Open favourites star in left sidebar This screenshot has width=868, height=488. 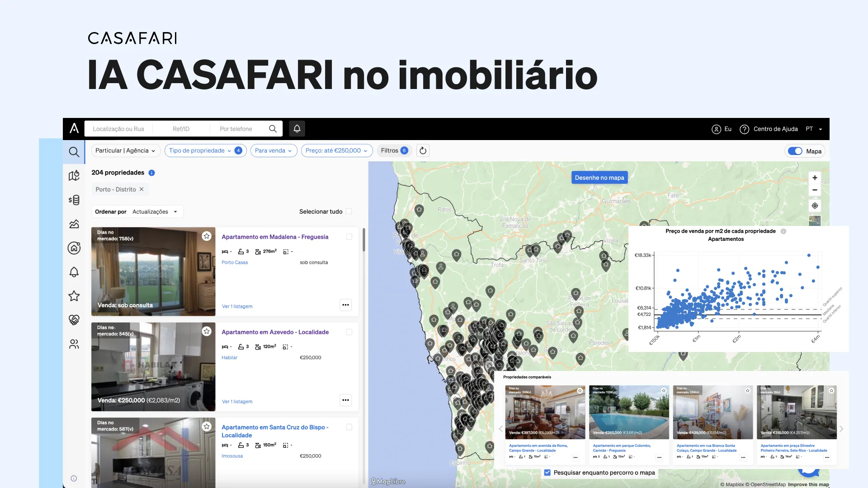pos(74,296)
